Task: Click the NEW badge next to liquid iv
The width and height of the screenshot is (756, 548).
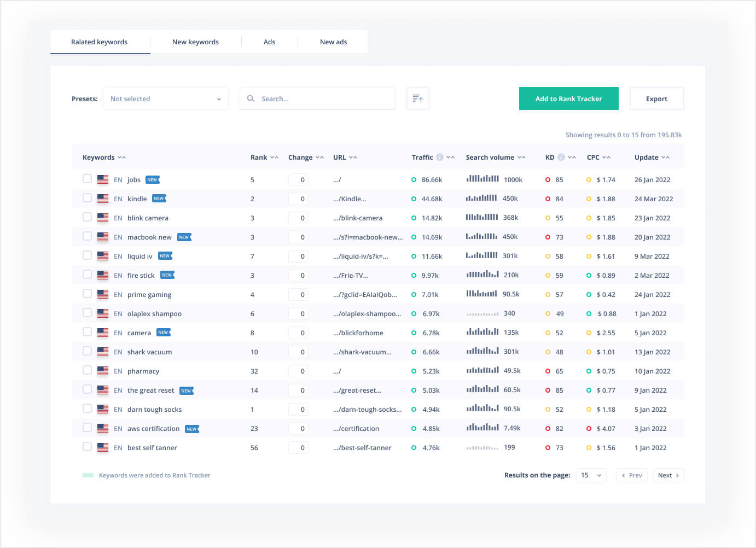Action: pos(165,256)
